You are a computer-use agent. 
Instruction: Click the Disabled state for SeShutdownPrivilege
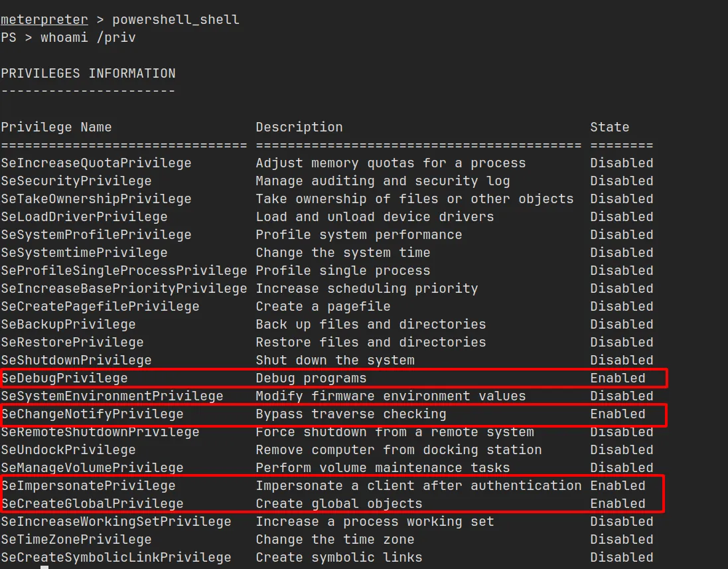click(621, 361)
